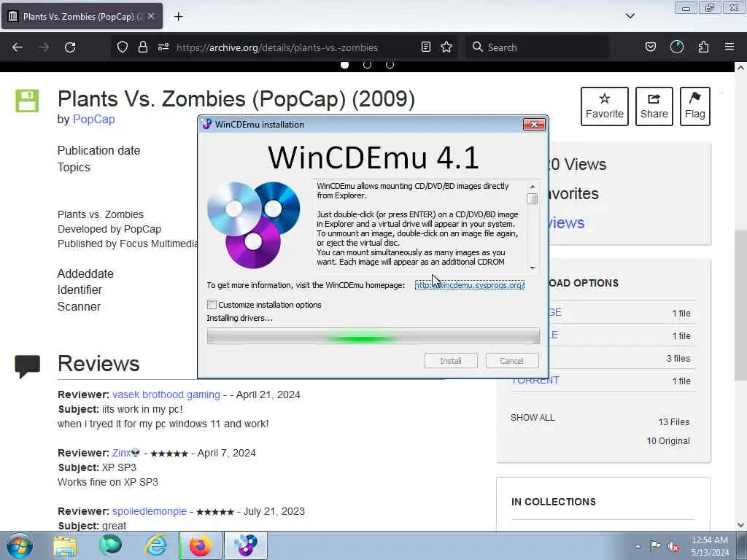Switch to WinCDEmu installer taskbar button
This screenshot has height=560, width=747.
(x=245, y=545)
